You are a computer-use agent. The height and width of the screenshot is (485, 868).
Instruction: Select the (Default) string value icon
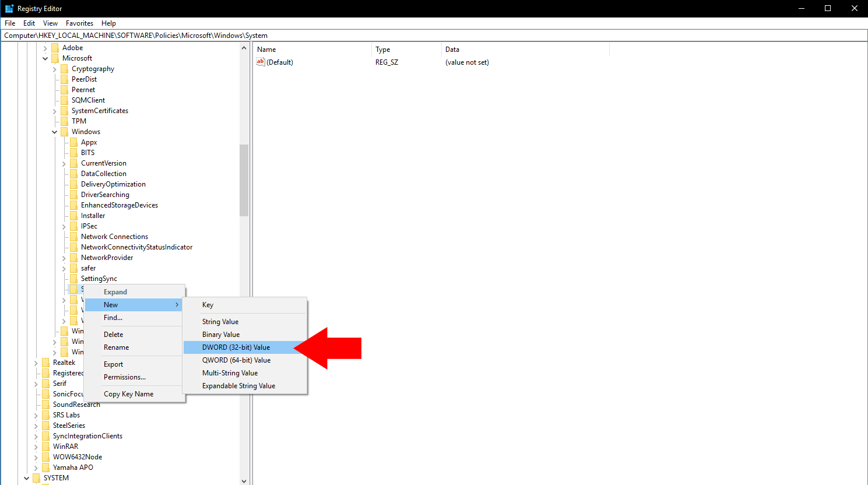pyautogui.click(x=261, y=62)
